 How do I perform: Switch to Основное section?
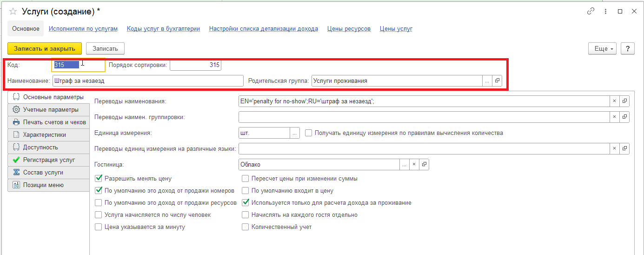point(26,28)
